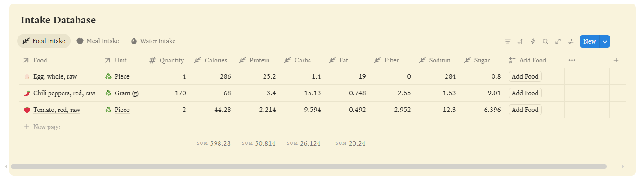Viewport: 644px width, 182px height.
Task: Open database as full page icon
Action: tap(558, 41)
